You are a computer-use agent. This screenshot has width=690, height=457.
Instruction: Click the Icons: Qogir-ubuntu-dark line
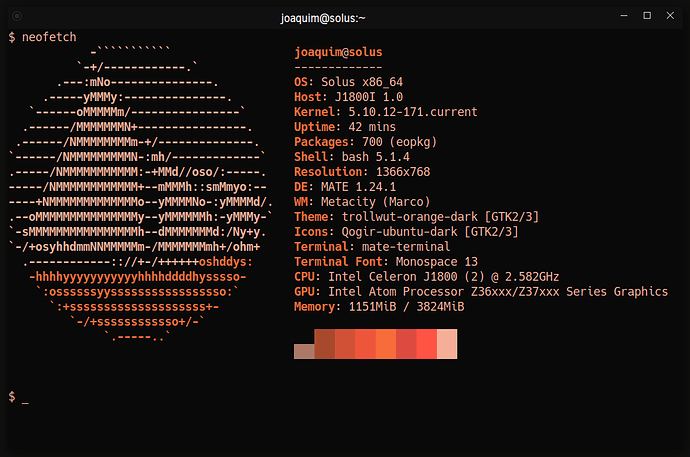point(406,231)
